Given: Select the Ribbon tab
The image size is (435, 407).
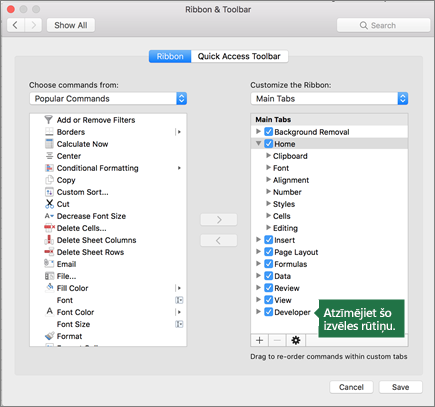Looking at the screenshot, I should click(x=170, y=56).
